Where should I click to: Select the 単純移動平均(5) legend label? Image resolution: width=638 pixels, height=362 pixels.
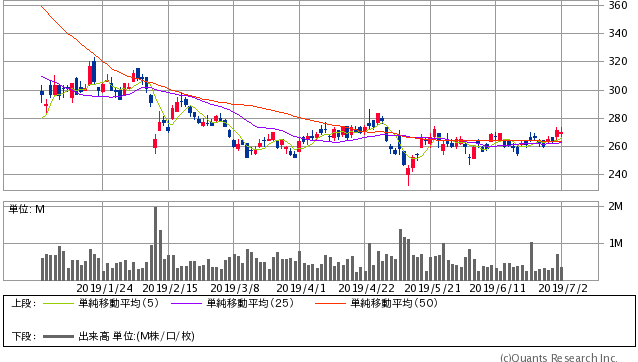click(118, 303)
